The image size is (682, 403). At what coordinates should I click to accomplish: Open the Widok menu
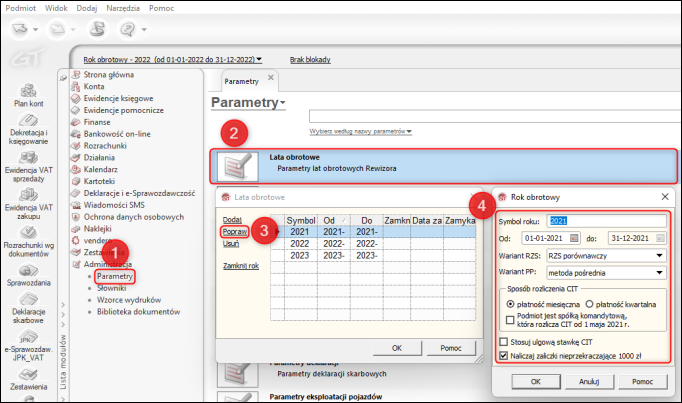[56, 8]
